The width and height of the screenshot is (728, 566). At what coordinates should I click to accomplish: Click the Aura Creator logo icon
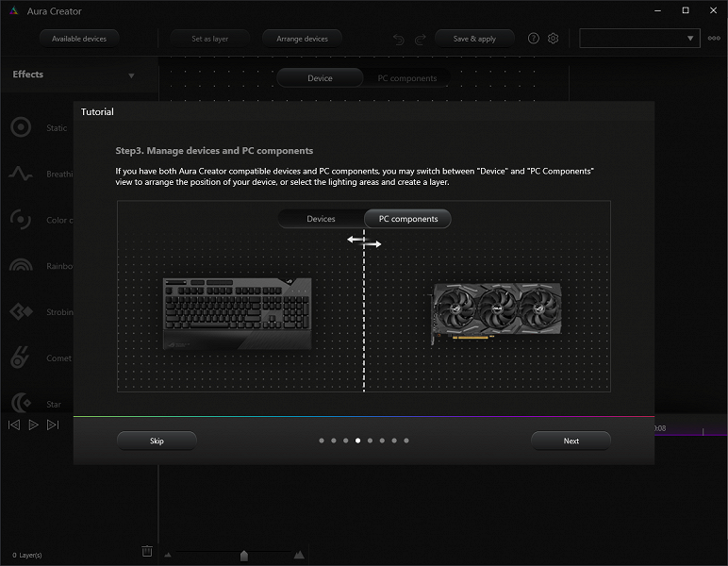[14, 11]
